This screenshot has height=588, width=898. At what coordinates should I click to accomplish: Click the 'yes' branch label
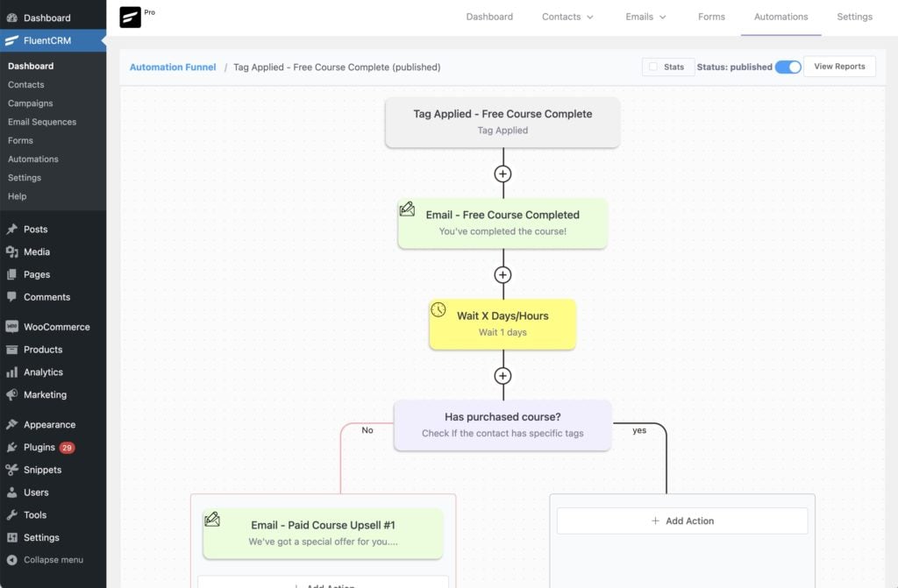pyautogui.click(x=639, y=430)
